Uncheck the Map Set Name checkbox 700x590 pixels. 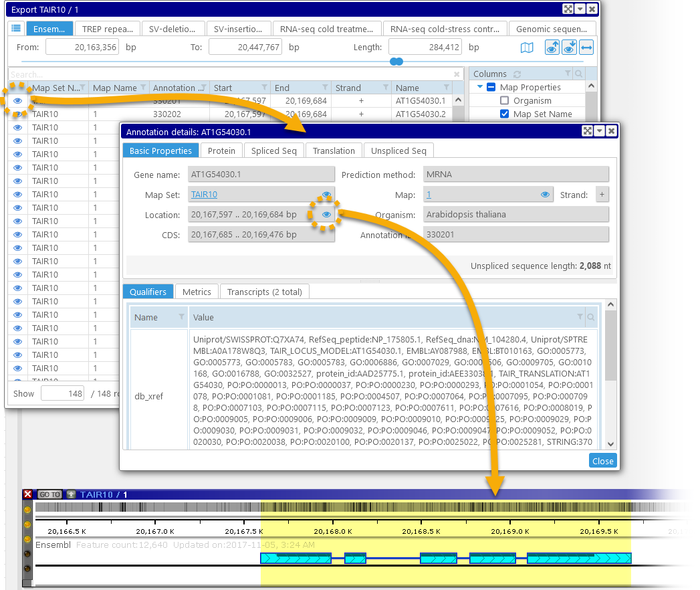[505, 114]
